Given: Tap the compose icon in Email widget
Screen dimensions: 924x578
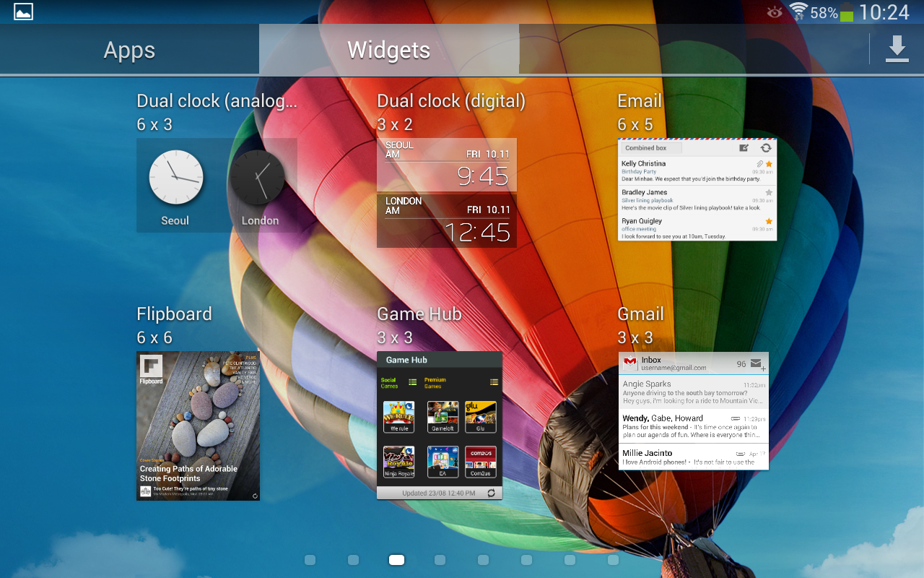Looking at the screenshot, I should coord(744,148).
